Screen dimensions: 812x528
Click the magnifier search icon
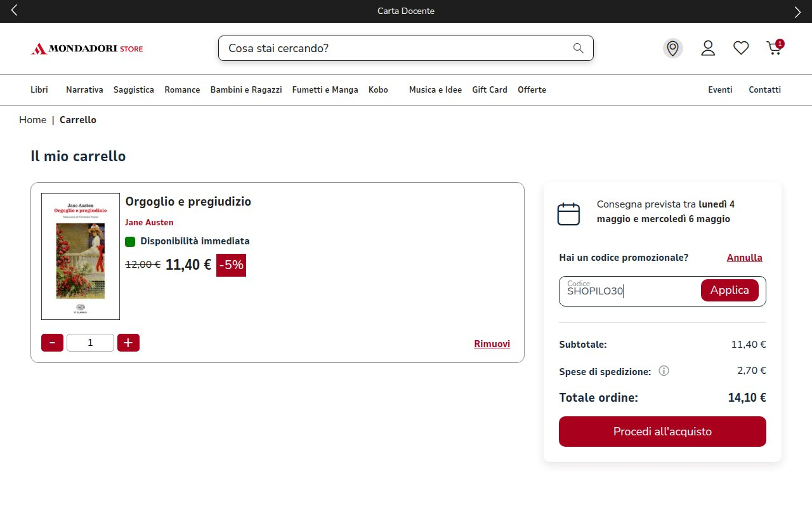tap(578, 48)
